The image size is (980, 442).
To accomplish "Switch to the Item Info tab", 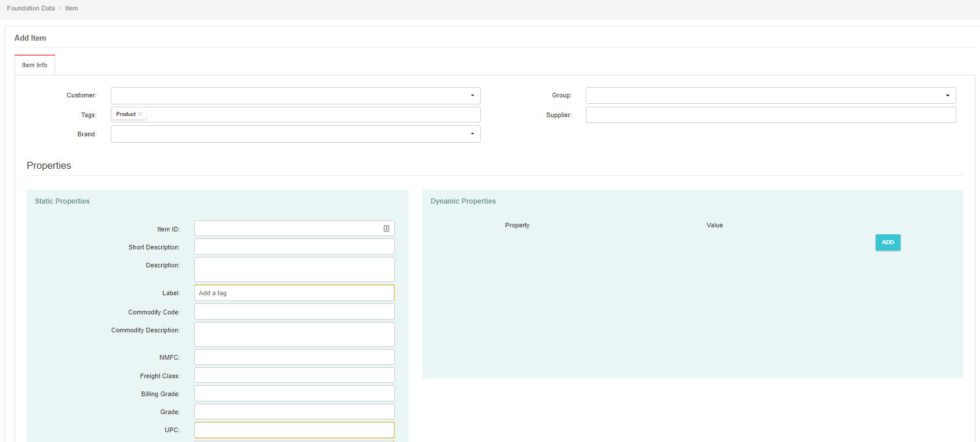I will point(35,65).
